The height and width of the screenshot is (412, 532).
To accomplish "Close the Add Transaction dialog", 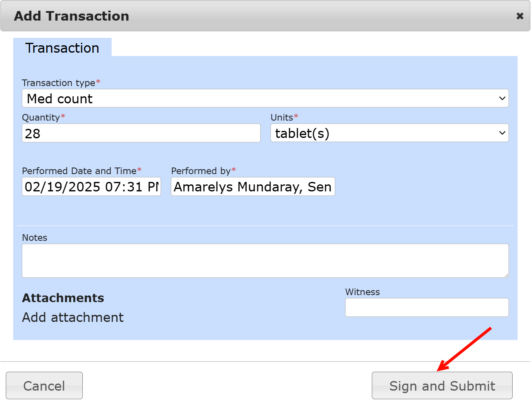I will pyautogui.click(x=520, y=16).
